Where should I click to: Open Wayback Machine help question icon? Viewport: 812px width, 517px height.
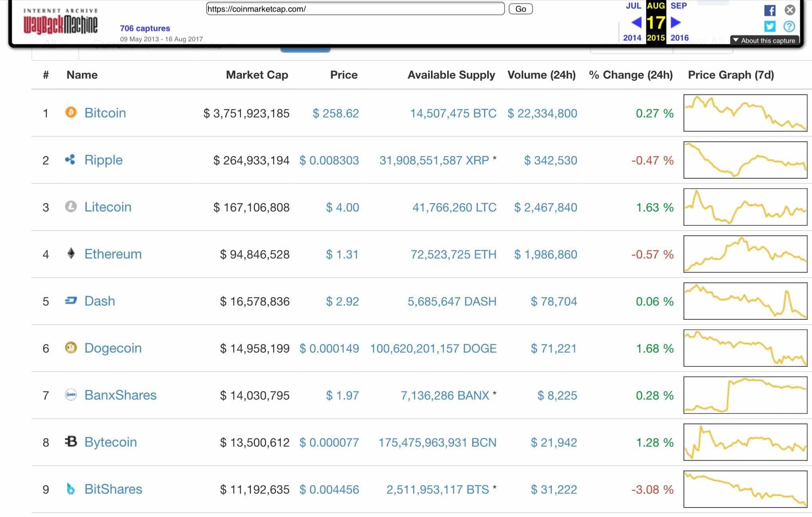click(789, 26)
